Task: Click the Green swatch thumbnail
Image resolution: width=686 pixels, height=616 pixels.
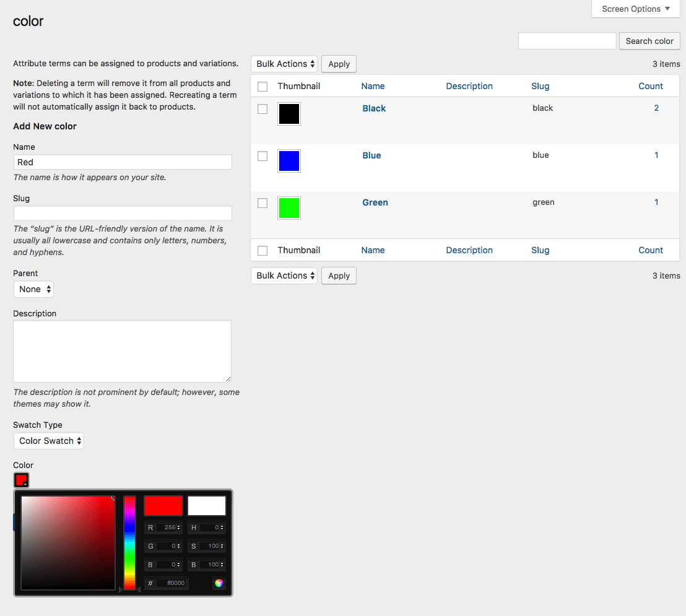Action: click(289, 208)
